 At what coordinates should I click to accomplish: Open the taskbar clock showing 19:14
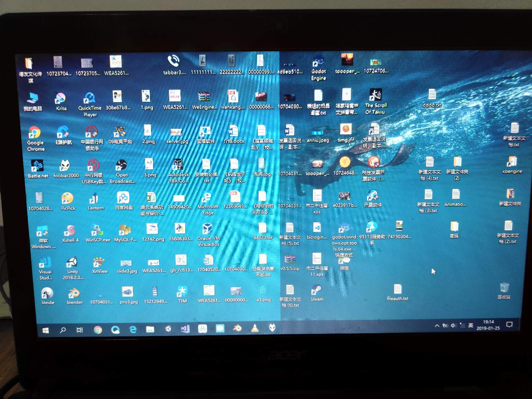coord(488,325)
